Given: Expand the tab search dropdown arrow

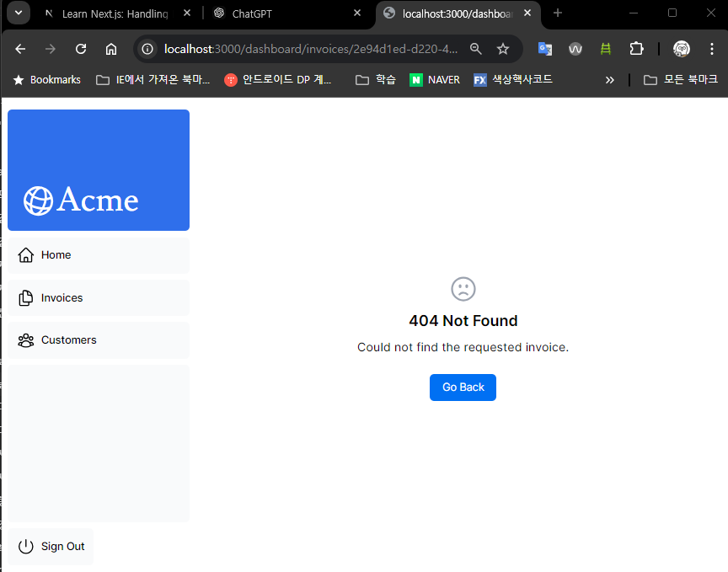Looking at the screenshot, I should pyautogui.click(x=19, y=13).
